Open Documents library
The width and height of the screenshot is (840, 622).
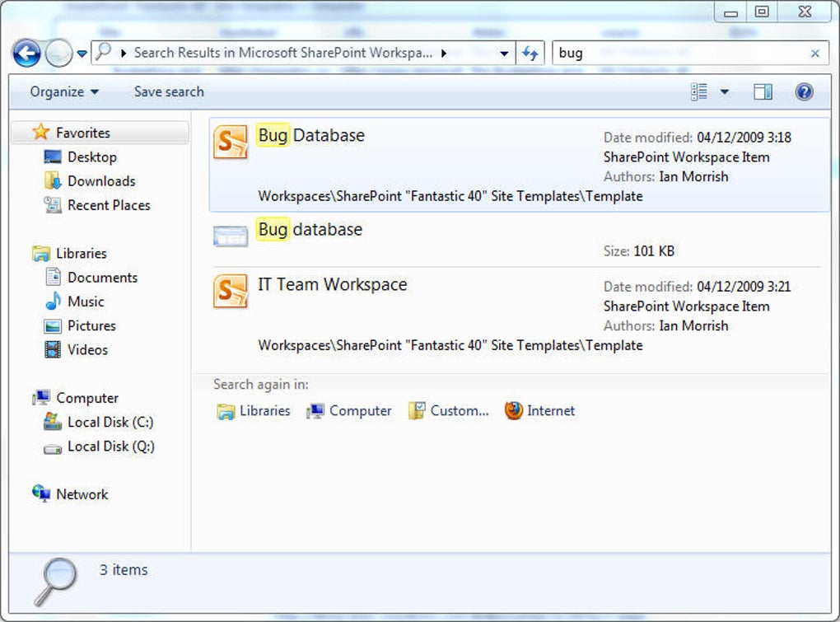click(102, 277)
